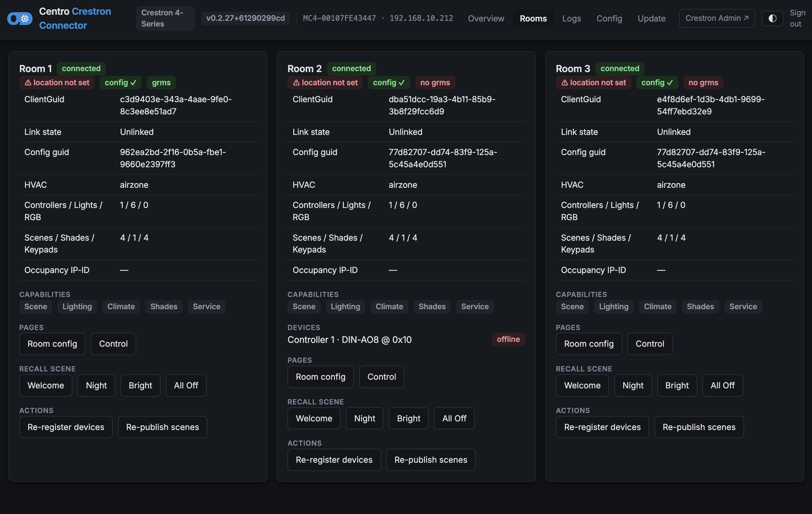Click Room 1 location not set warning
Screen dimensions: 812x514
[x=57, y=83]
